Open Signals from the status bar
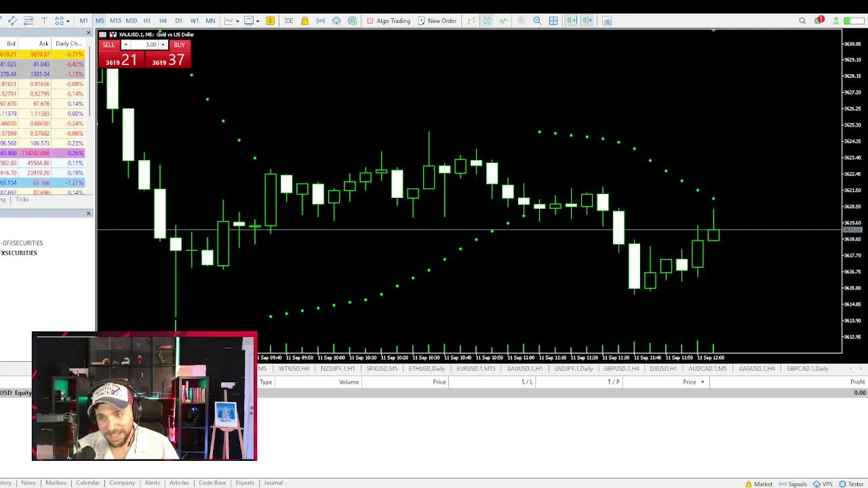The image size is (868, 488). (793, 484)
